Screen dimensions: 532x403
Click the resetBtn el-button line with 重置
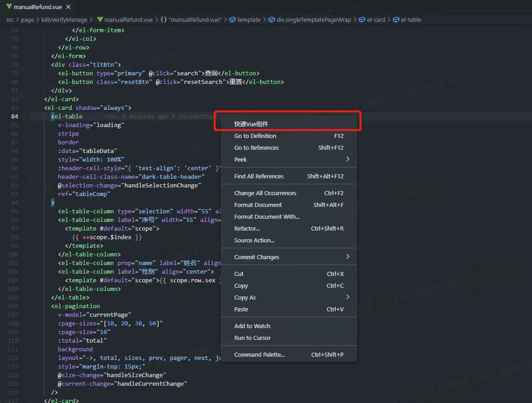tap(171, 82)
